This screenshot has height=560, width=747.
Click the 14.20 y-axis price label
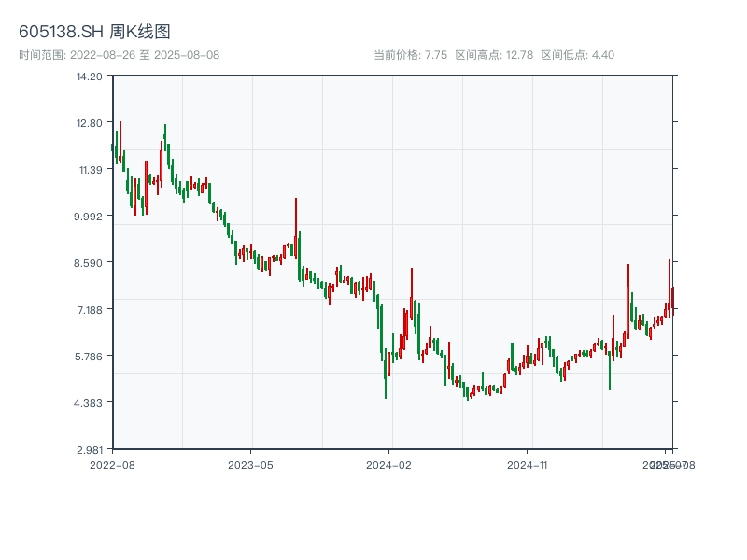(90, 77)
